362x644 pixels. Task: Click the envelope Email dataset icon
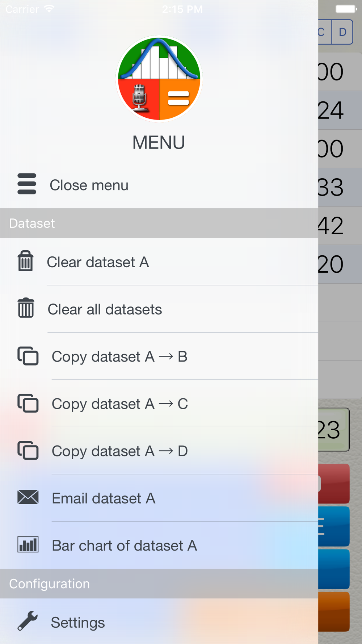coord(28,497)
